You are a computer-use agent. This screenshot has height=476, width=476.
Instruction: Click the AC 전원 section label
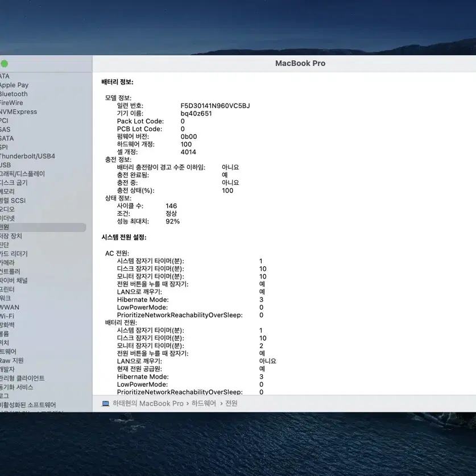click(117, 253)
